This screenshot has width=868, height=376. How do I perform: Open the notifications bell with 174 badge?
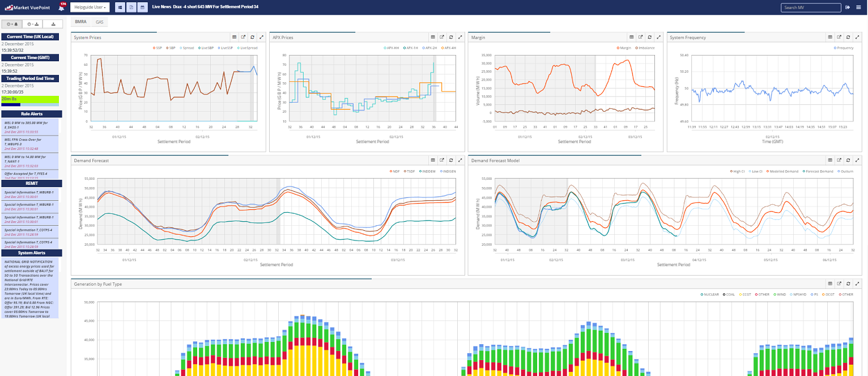61,7
